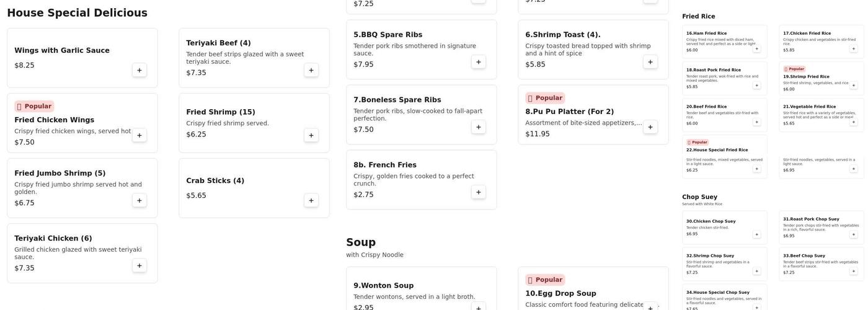
Task: Click plus icon beside Teriyaki Chicken (6)
Action: click(x=139, y=265)
